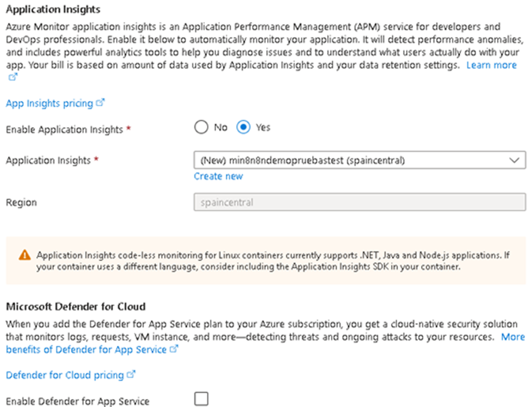The height and width of the screenshot is (407, 532).
Task: Click the Microsoft Defender for Cloud heading
Action: coord(76,306)
